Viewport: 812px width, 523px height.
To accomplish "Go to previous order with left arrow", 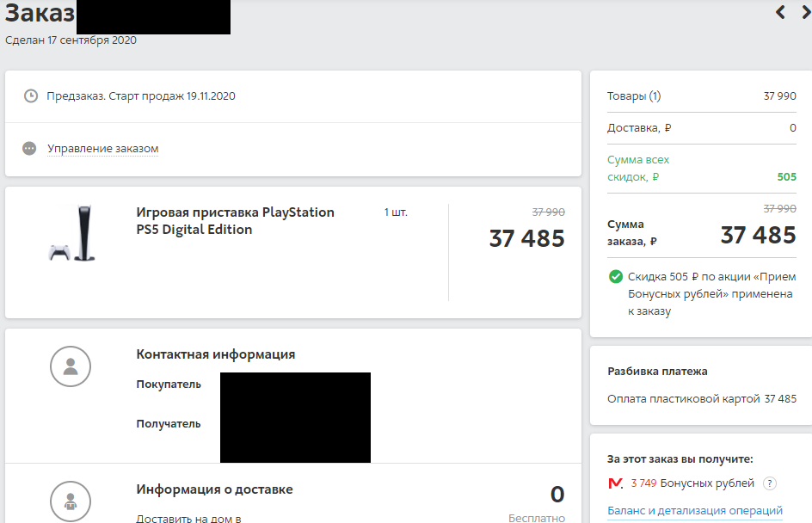I will pyautogui.click(x=780, y=12).
